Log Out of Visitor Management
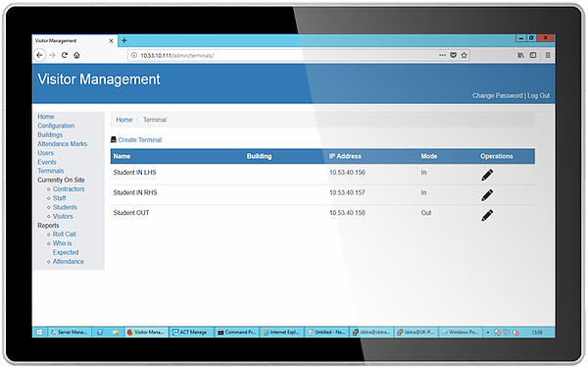588x367 pixels. (x=538, y=96)
